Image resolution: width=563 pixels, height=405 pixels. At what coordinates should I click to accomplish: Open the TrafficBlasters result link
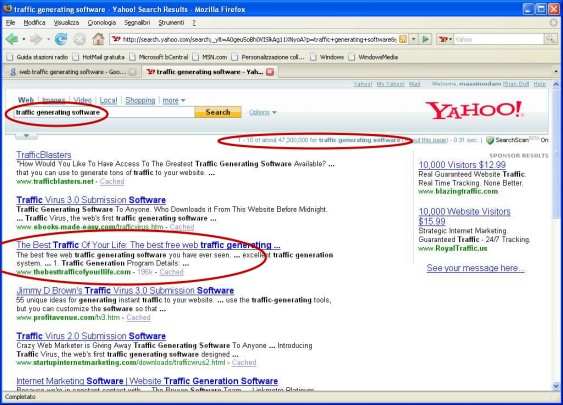[44, 155]
